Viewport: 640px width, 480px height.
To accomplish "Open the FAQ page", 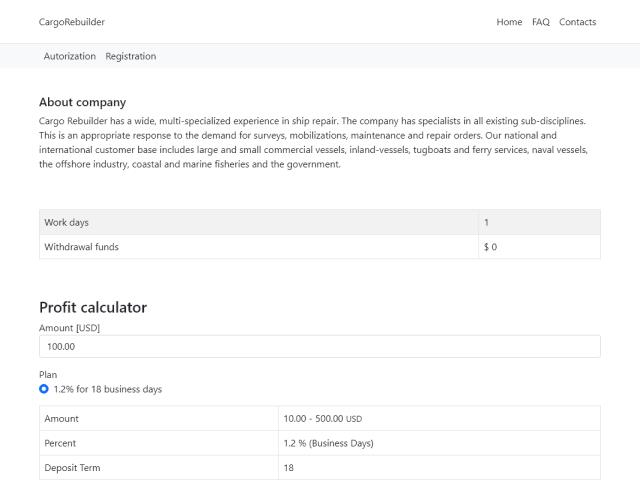I will [x=540, y=22].
